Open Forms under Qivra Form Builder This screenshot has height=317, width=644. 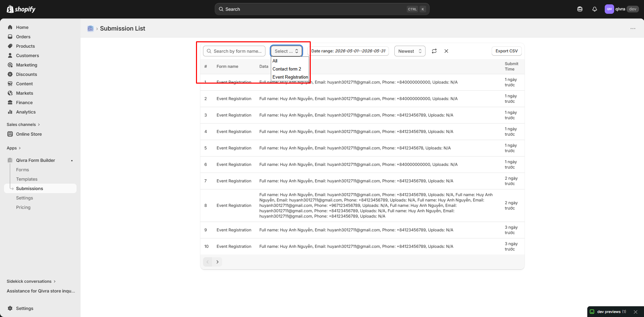(x=22, y=170)
